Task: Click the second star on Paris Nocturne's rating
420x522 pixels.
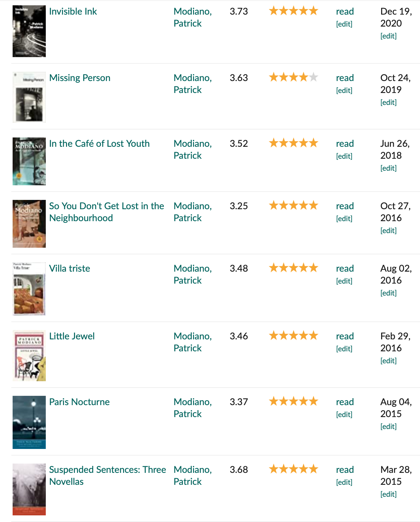Action: pyautogui.click(x=284, y=401)
